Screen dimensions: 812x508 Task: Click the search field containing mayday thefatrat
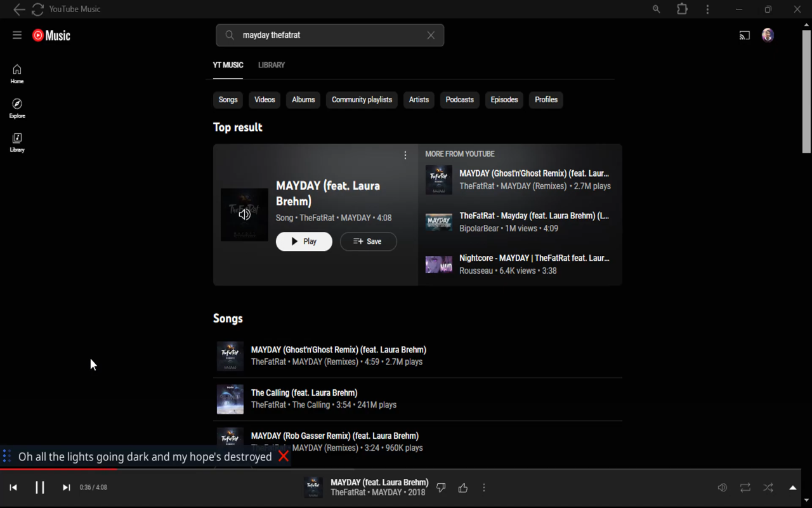330,36
